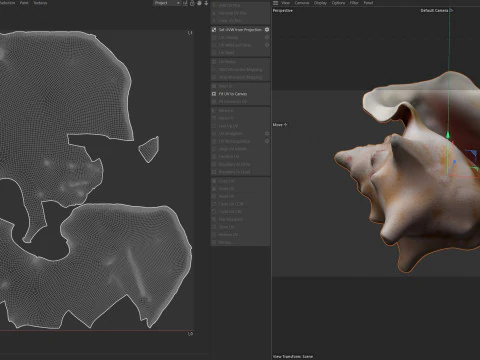Screen dimensions: 480x360
Task: Open viewport Options menu
Action: pyautogui.click(x=338, y=3)
